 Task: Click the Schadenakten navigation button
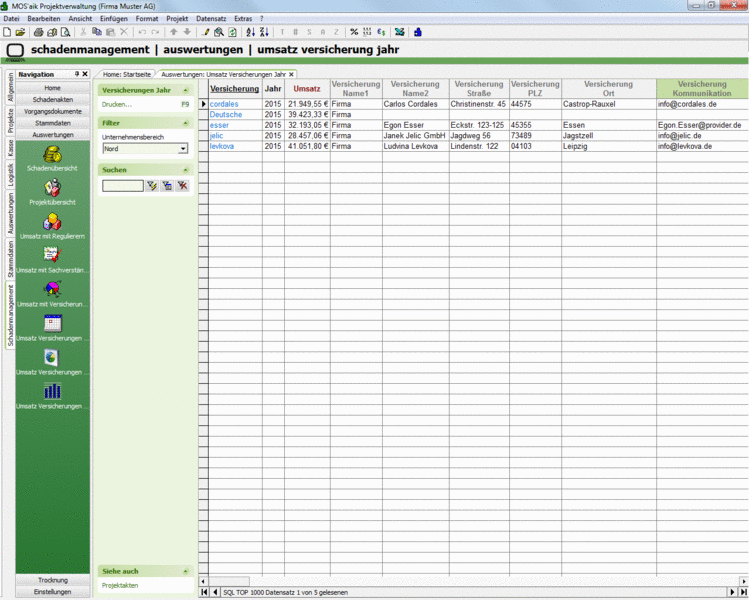point(53,100)
